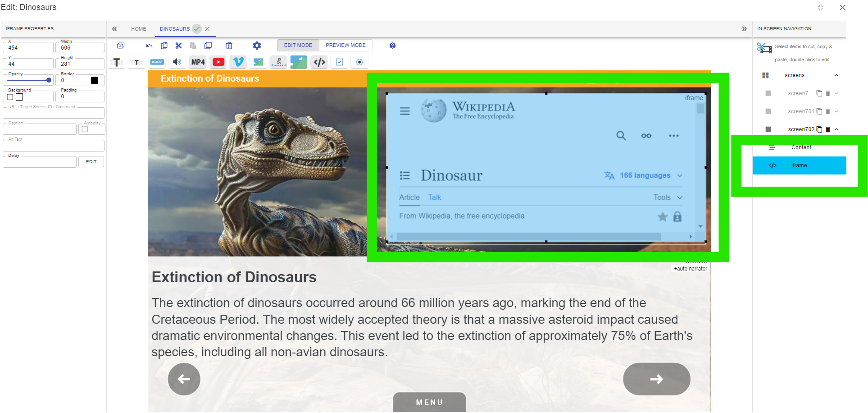Insert an MP4 video
The width and height of the screenshot is (868, 413).
point(198,62)
